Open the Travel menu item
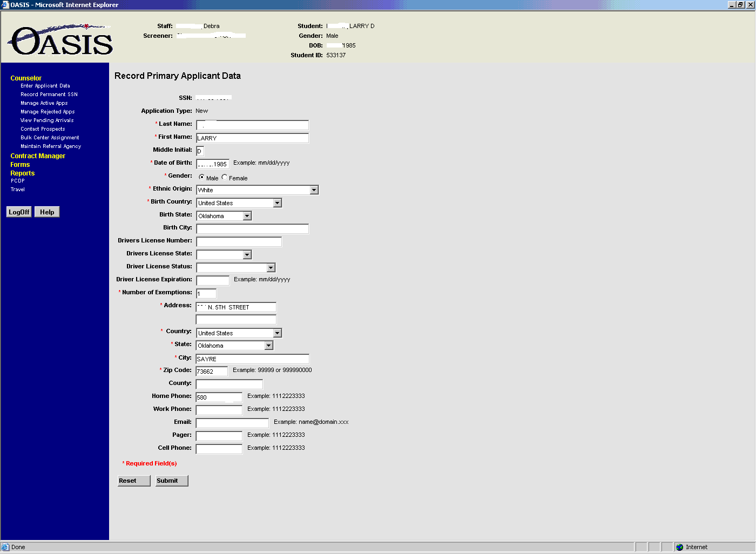 click(x=18, y=190)
